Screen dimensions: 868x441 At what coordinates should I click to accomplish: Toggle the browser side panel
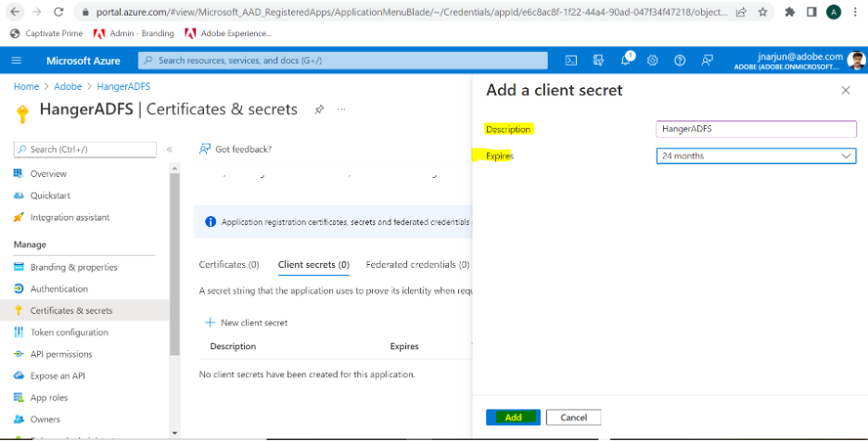811,12
